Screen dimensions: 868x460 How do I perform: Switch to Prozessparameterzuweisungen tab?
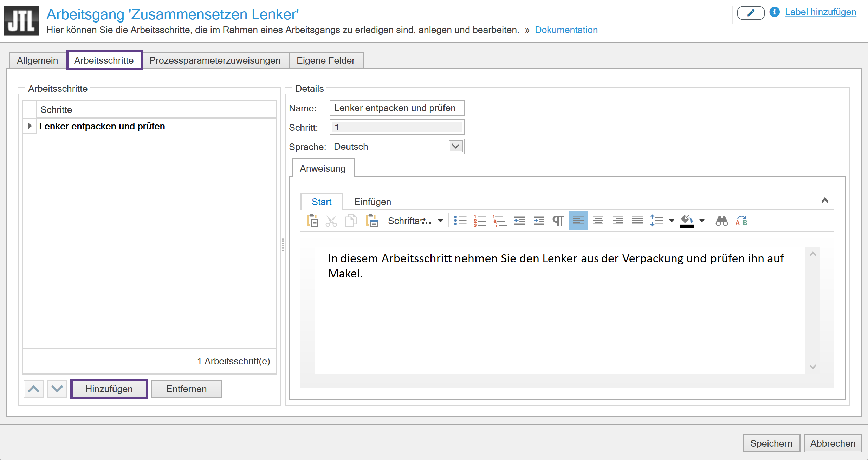point(215,60)
